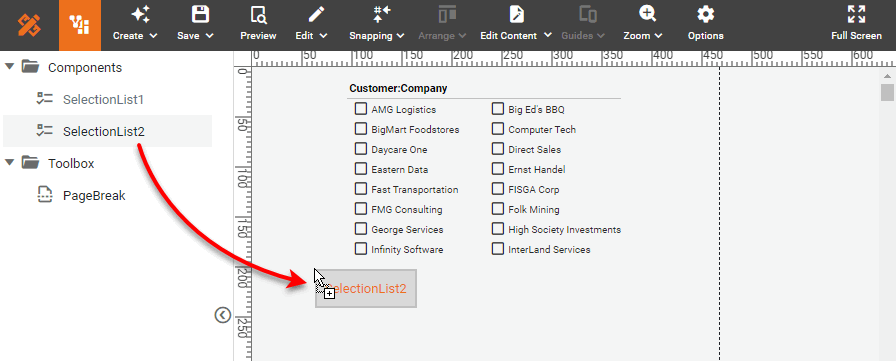Open the Zoom dropdown arrow
Screen dimensions: 896x361
[x=658, y=35]
